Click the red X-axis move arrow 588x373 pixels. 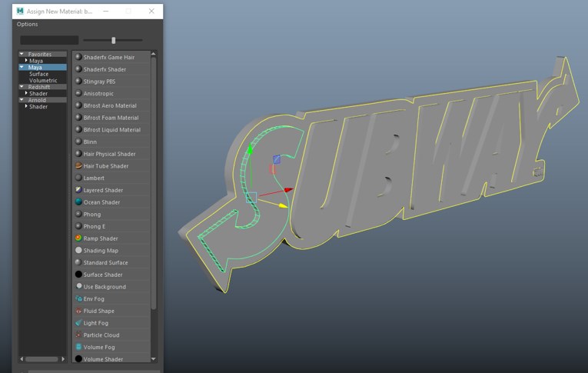click(288, 190)
